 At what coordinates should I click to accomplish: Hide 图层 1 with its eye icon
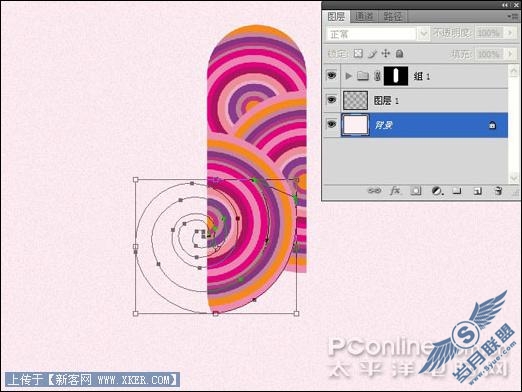point(331,100)
